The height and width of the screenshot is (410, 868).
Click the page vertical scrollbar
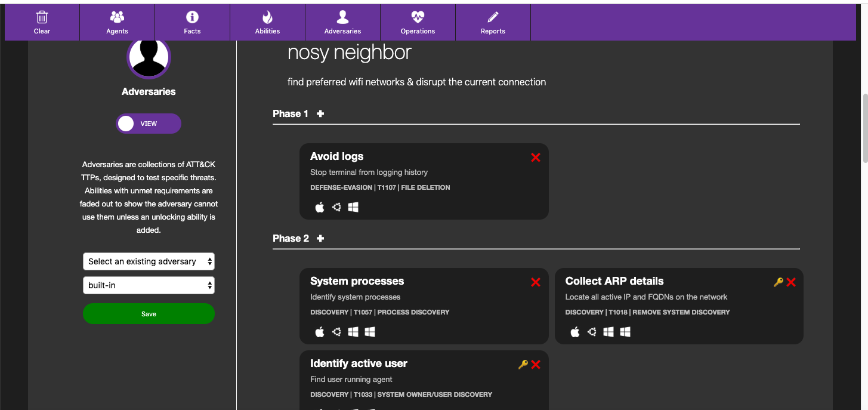point(864,128)
